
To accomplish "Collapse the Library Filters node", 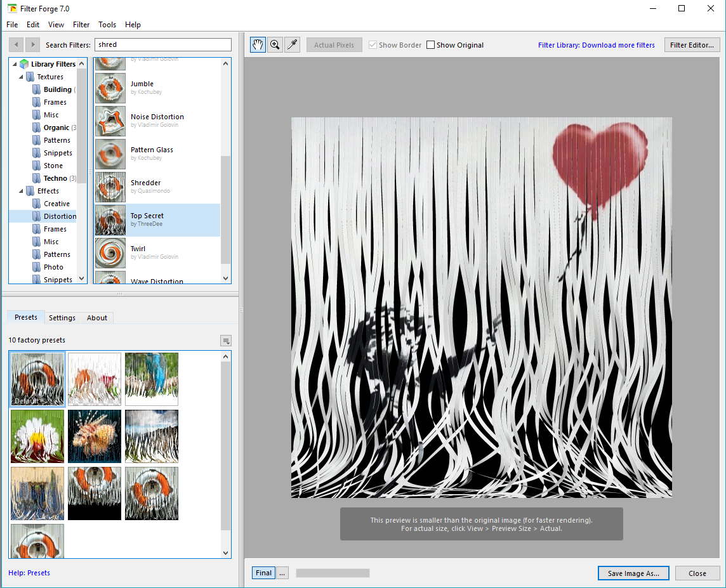I will (14, 63).
